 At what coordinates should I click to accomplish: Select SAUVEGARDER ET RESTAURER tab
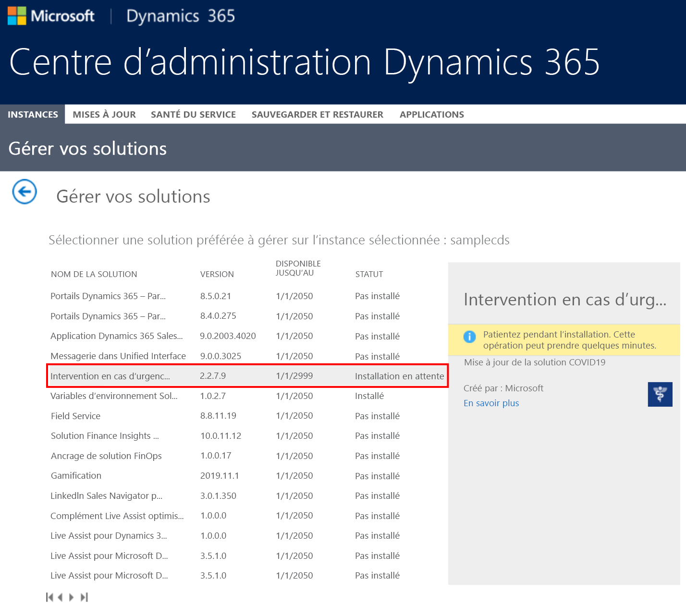tap(318, 114)
